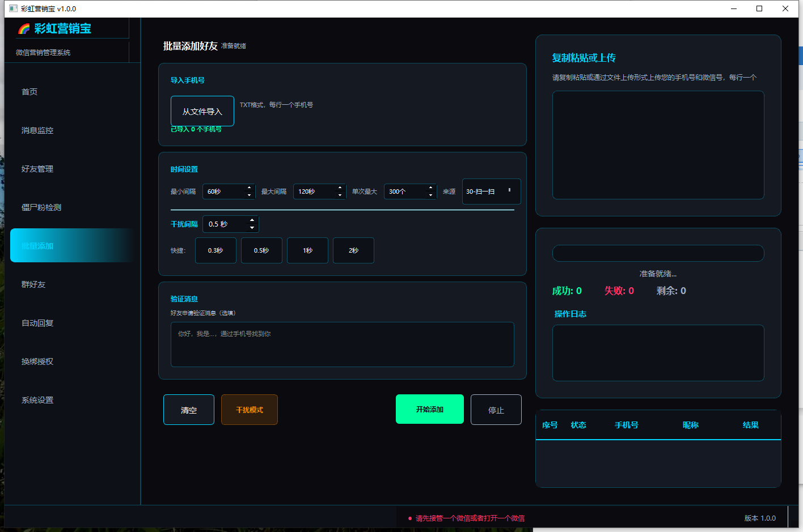Click the rainbow logo icon
This screenshot has width=803, height=532.
pos(24,29)
